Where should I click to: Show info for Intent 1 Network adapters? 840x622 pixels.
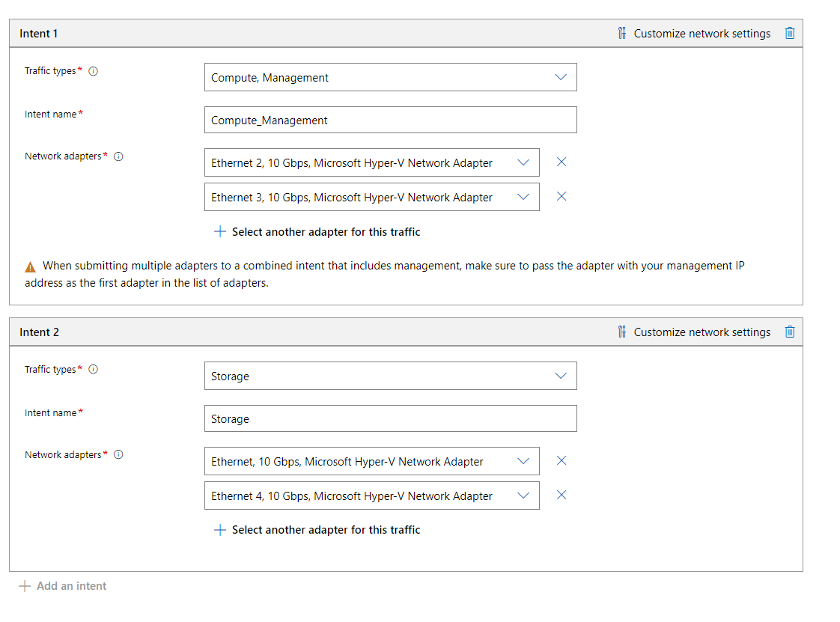tap(118, 156)
